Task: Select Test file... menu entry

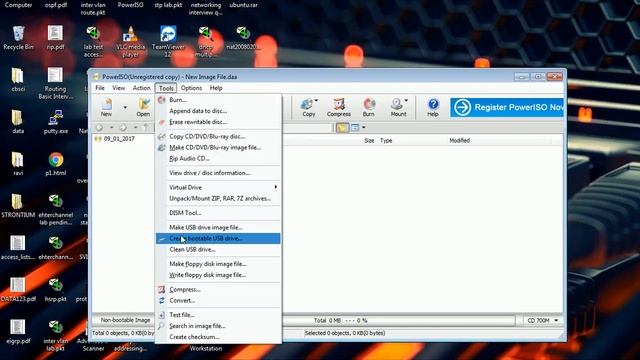Action: 218,315
